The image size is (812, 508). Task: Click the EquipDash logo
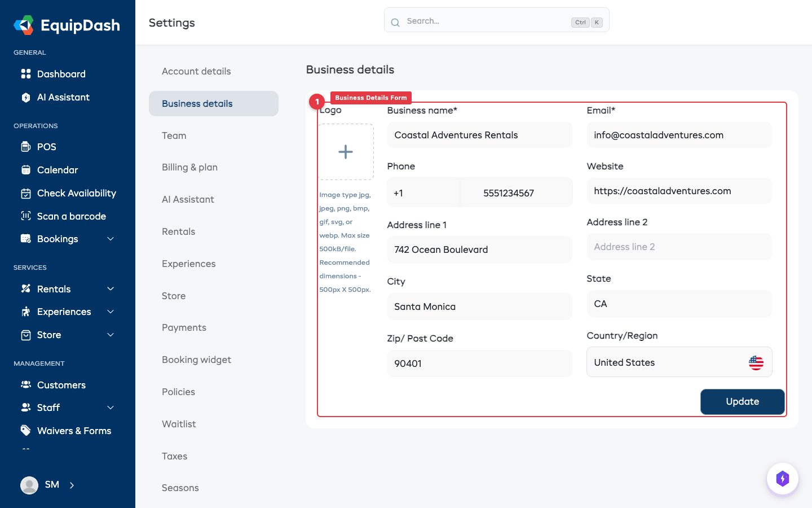tap(67, 25)
